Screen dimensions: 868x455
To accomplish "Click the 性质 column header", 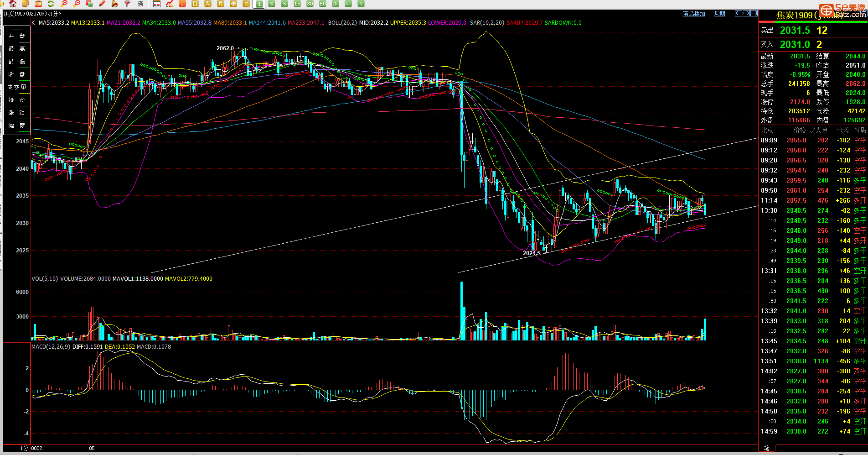I will [860, 131].
